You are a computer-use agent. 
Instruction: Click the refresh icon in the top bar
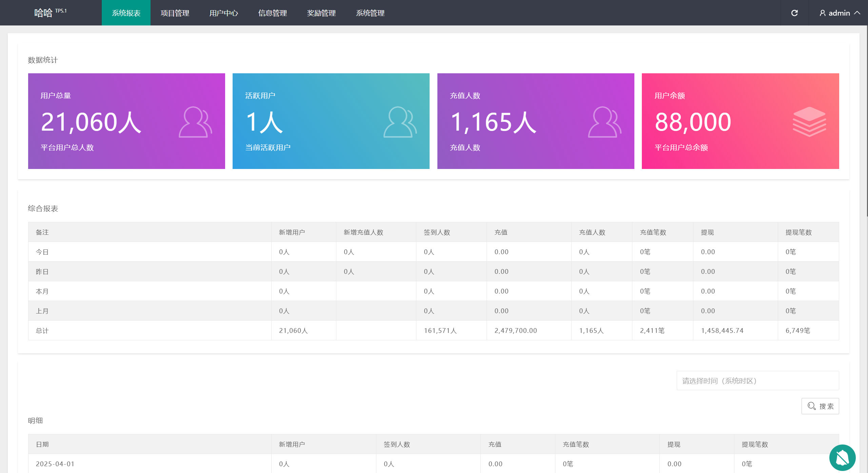click(x=794, y=13)
